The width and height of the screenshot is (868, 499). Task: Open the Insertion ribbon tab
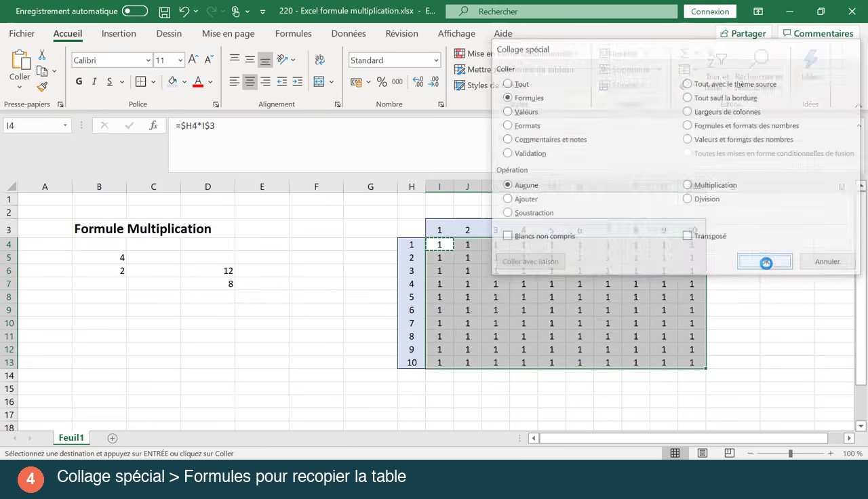119,33
